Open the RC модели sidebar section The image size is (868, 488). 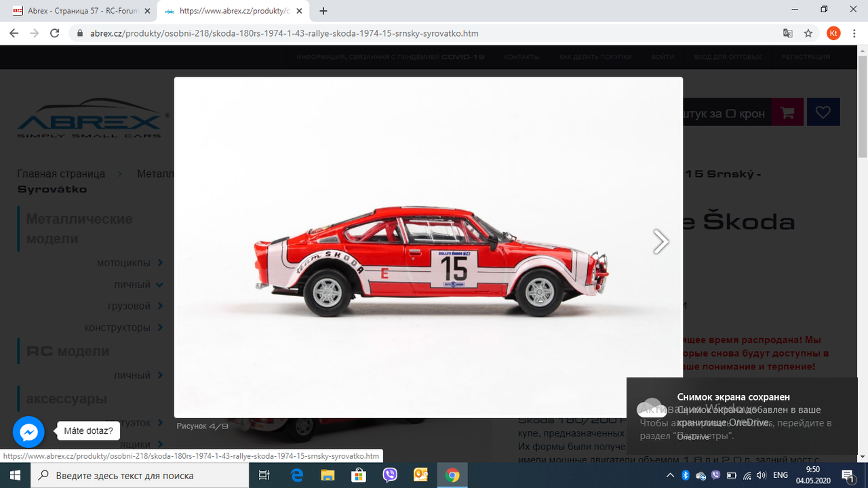tap(68, 351)
